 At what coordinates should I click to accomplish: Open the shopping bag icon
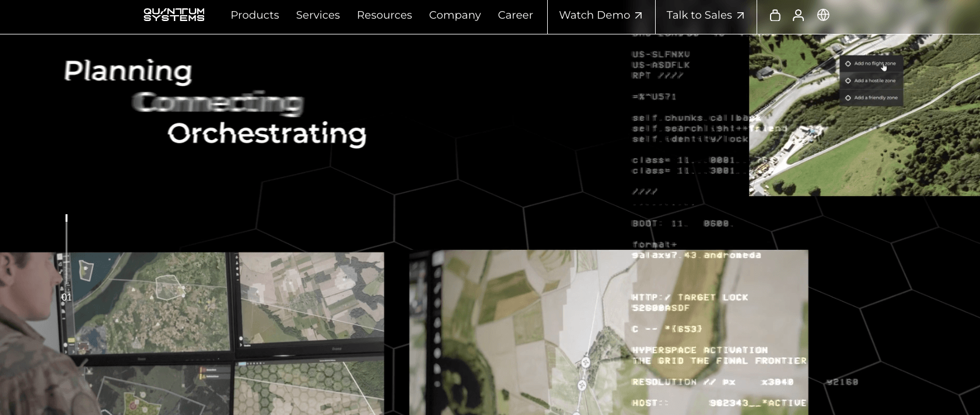775,15
